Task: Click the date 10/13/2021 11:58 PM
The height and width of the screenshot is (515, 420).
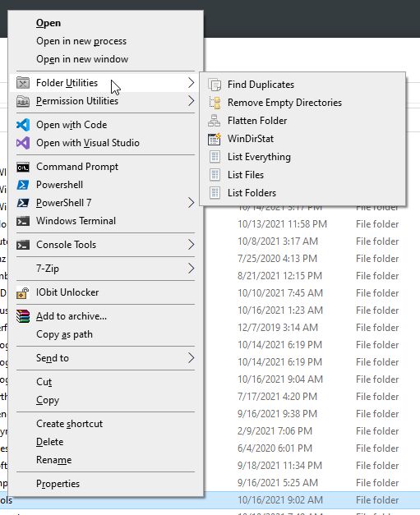Action: pos(282,224)
